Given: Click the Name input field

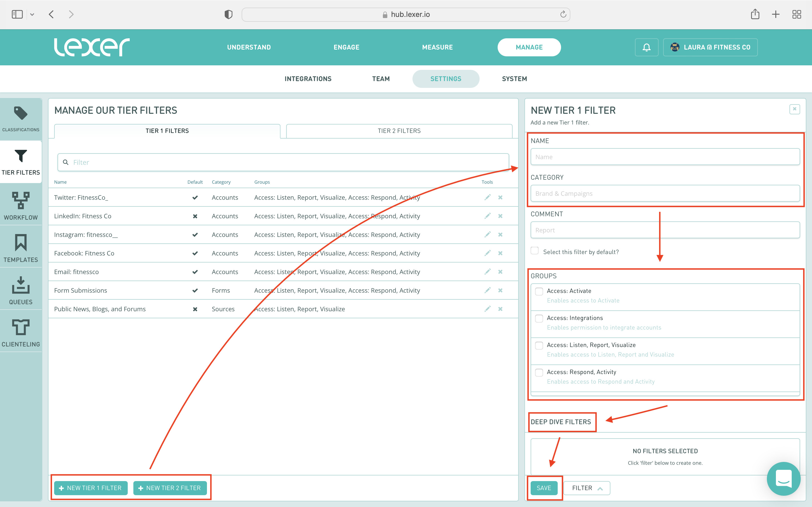Looking at the screenshot, I should click(x=665, y=157).
